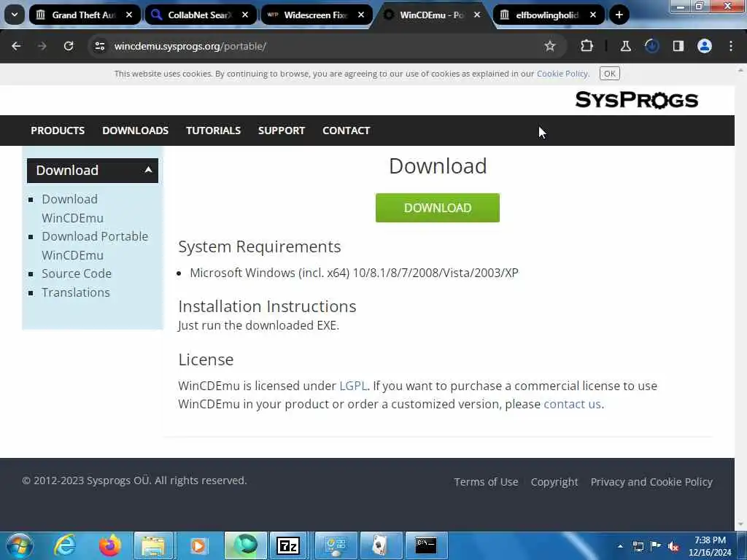Open Solitaire cards taskbar icon

(380, 545)
